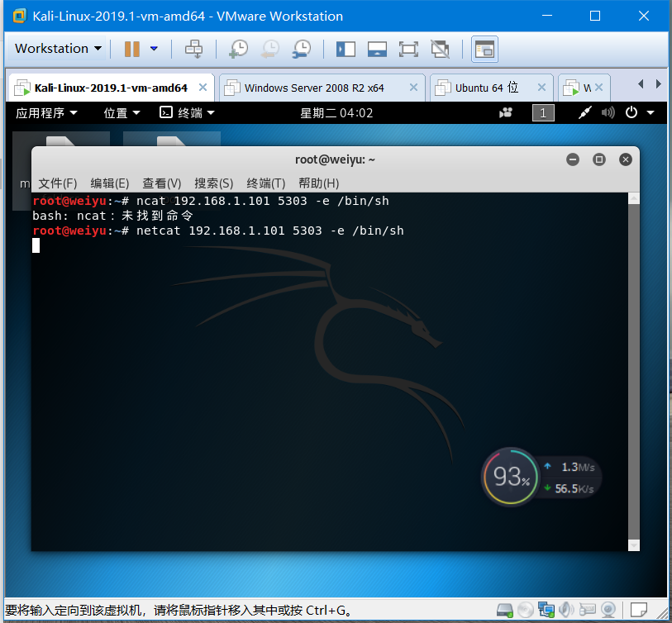
Task: Toggle Unity mode icon
Action: 440,49
